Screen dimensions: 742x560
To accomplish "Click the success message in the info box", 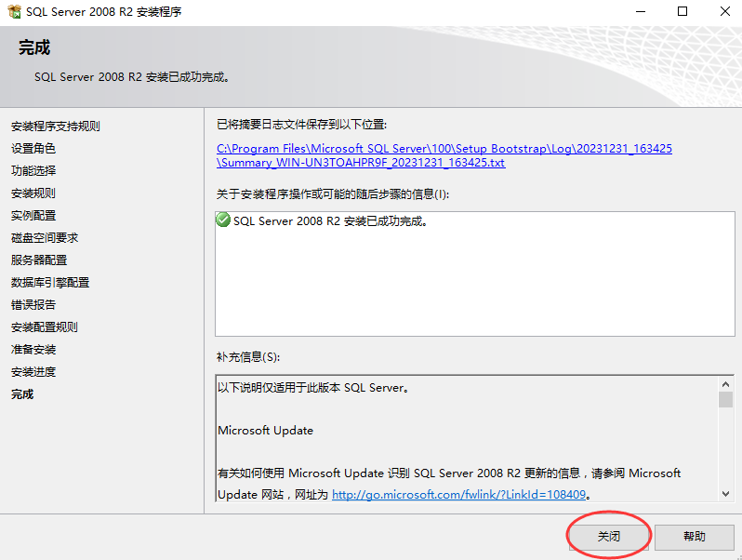I will tap(330, 221).
